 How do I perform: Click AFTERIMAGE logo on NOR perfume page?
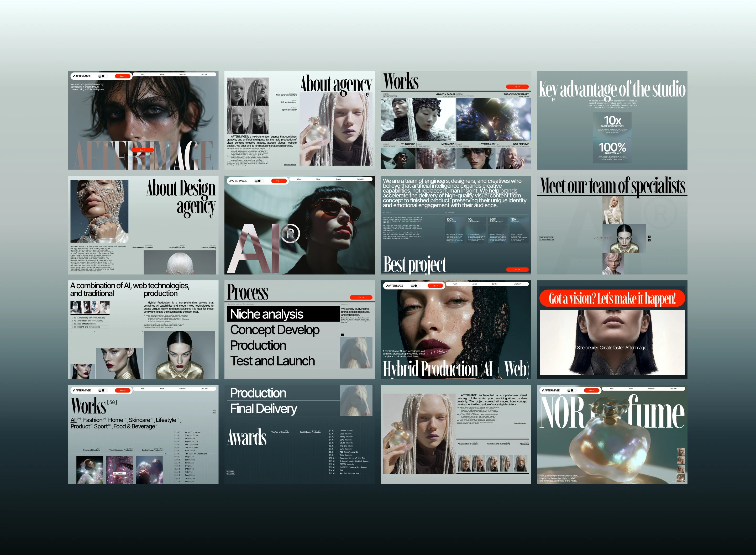551,390
